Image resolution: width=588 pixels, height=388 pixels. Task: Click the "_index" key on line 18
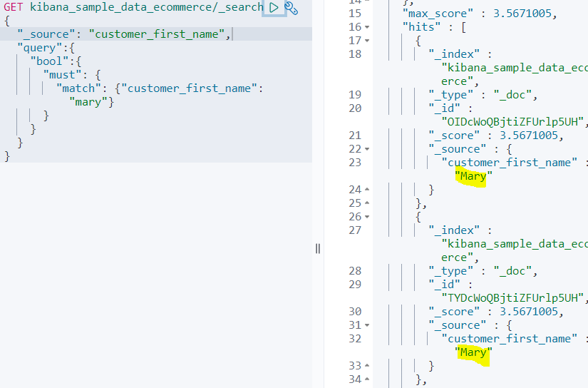[454, 54]
